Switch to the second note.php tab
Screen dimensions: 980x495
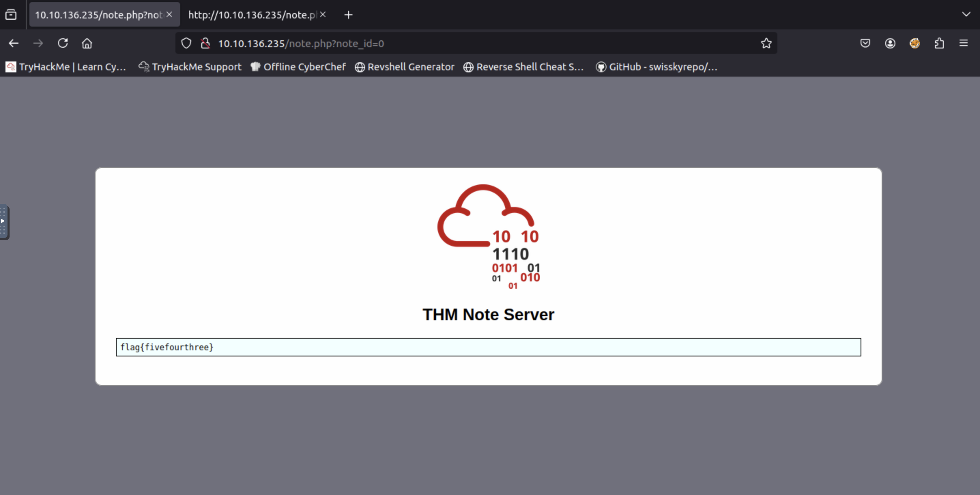(251, 15)
